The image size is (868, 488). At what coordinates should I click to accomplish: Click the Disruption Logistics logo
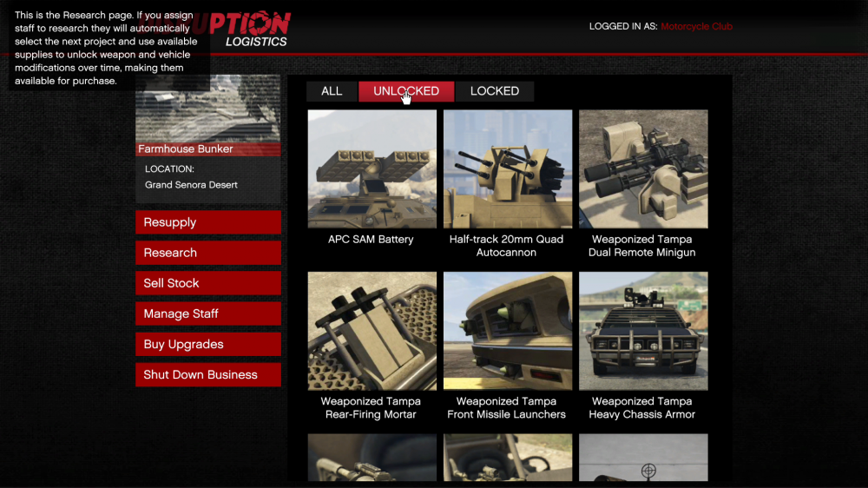point(252,29)
